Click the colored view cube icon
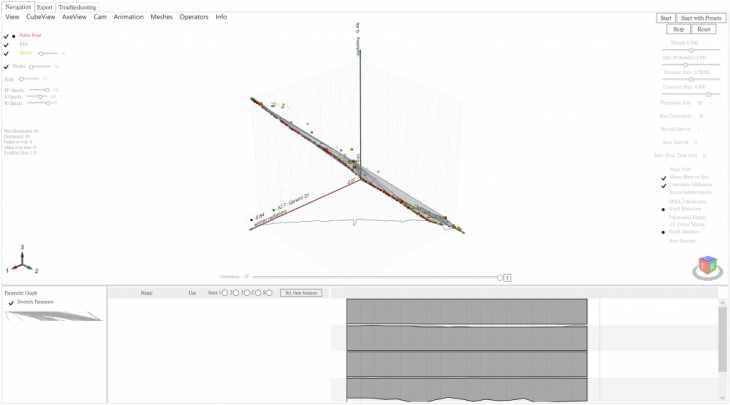730x405 pixels. click(707, 268)
